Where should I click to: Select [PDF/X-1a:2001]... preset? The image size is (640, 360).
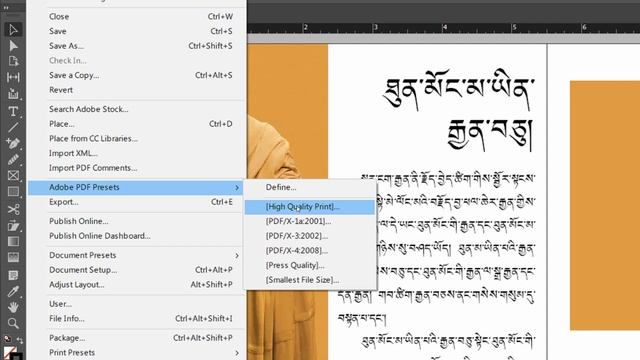(310, 222)
